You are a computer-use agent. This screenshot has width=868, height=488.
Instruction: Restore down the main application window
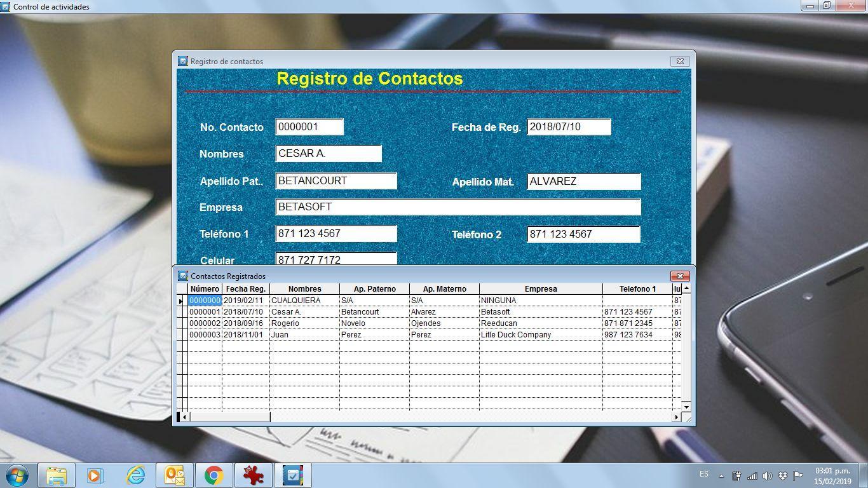(x=827, y=6)
